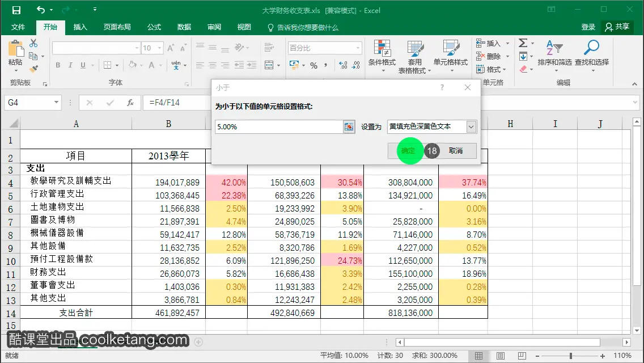Screen dimensions: 644x363
Task: Click the Align Left icon
Action: tap(200, 65)
